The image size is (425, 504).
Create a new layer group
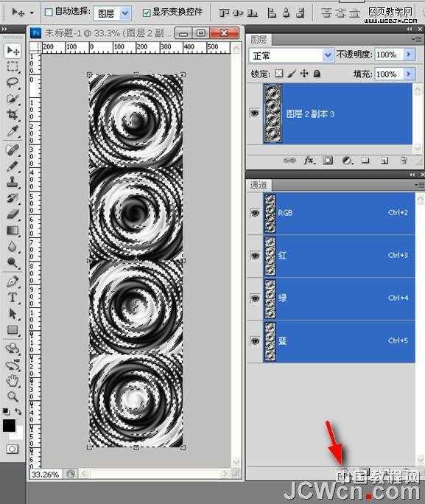click(x=365, y=160)
